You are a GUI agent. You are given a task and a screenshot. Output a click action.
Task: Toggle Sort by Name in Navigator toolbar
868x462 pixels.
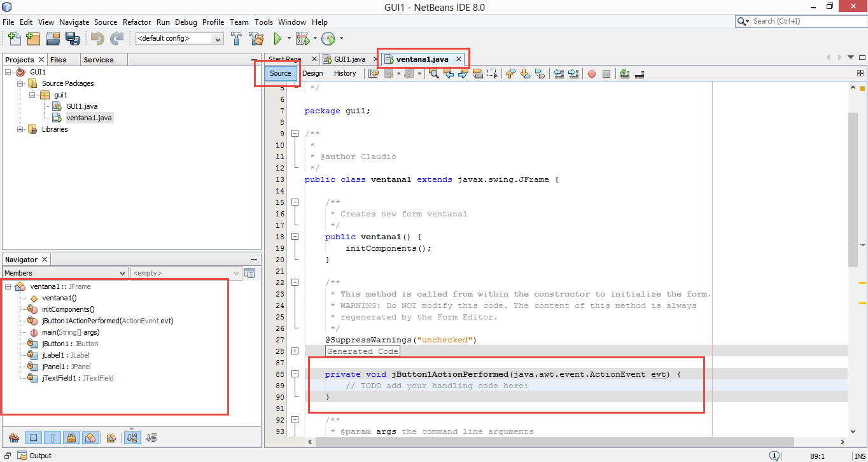tap(132, 437)
